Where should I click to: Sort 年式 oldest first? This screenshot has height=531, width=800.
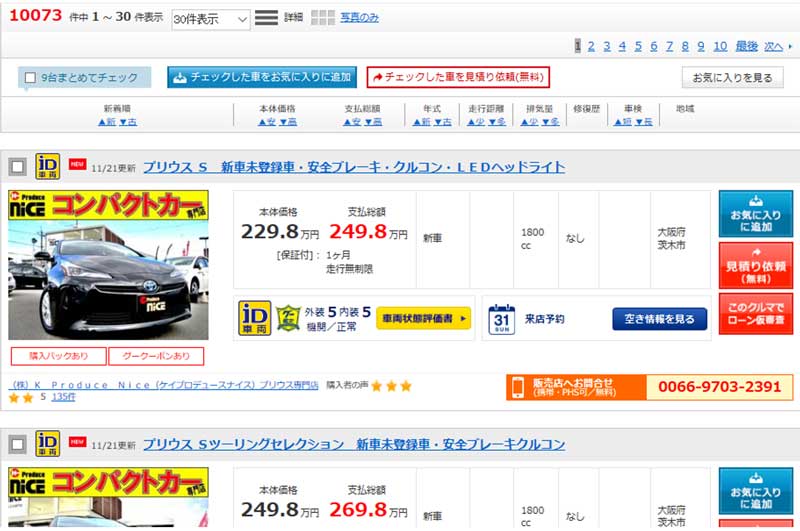click(x=442, y=122)
